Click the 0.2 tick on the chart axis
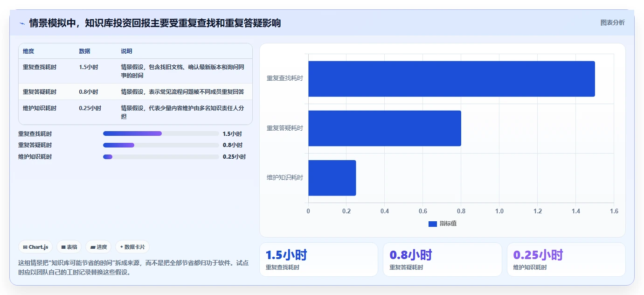The width and height of the screenshot is (644, 295). (346, 211)
